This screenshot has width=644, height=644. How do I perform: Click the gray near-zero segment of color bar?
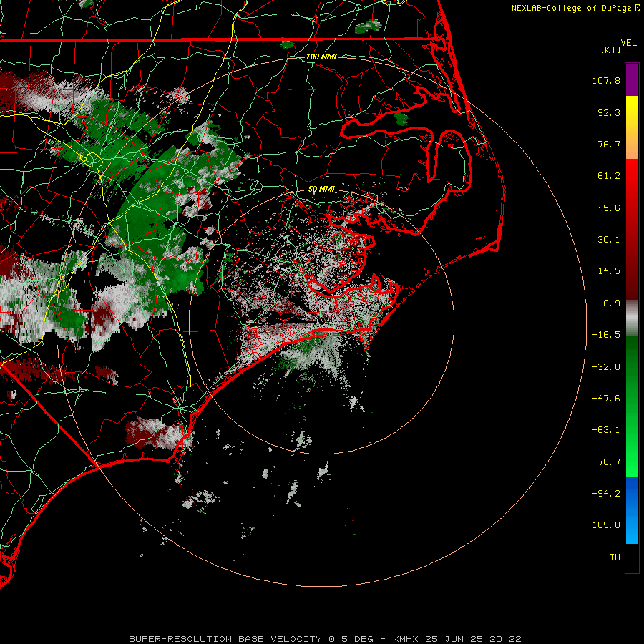pos(632,318)
